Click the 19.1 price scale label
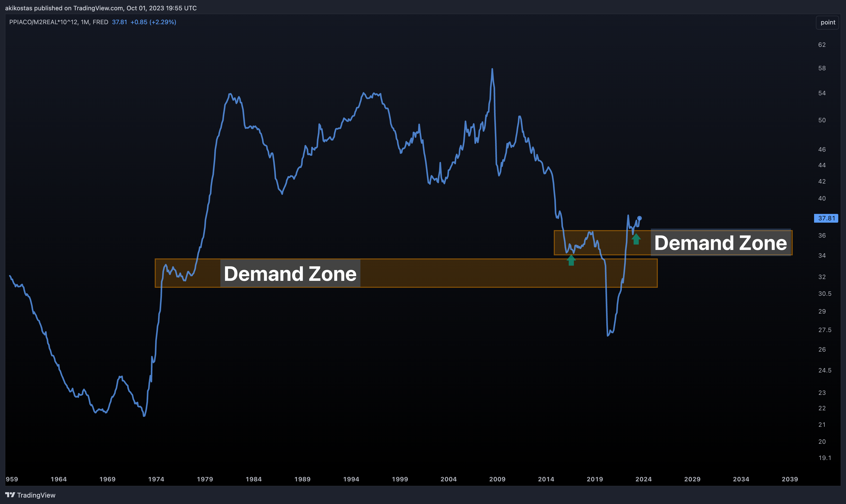Image resolution: width=846 pixels, height=504 pixels. [825, 458]
